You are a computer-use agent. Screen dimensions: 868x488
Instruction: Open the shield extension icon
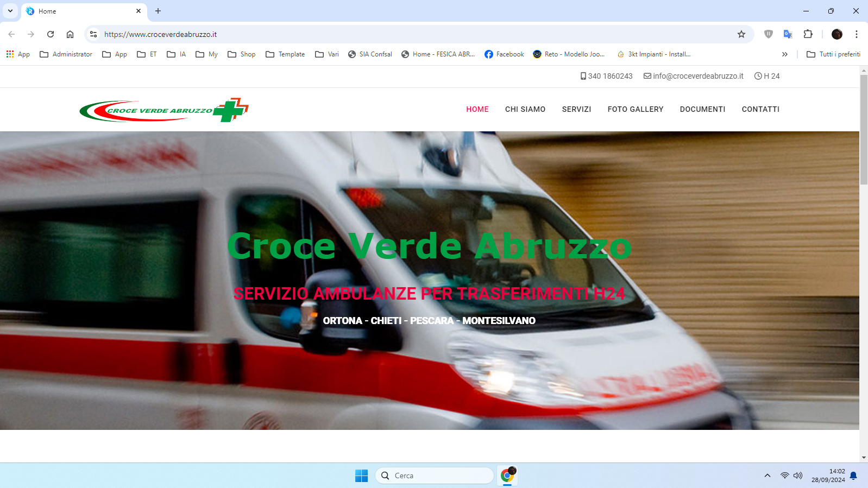pos(768,34)
